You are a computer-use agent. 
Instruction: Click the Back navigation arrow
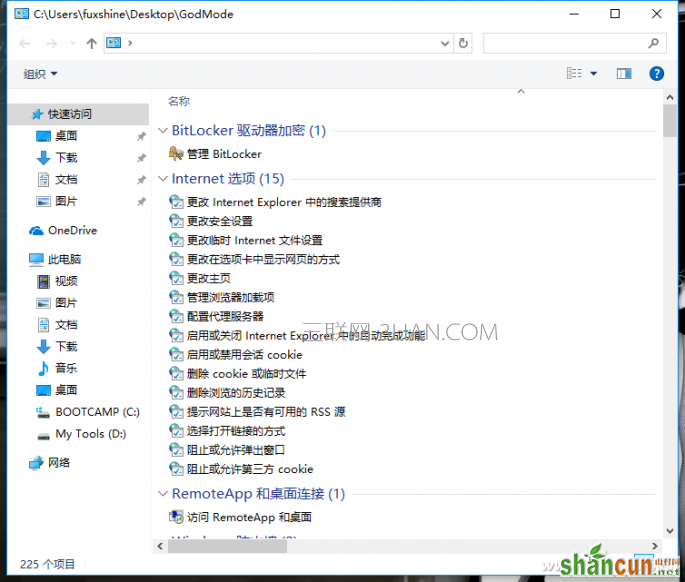25,43
